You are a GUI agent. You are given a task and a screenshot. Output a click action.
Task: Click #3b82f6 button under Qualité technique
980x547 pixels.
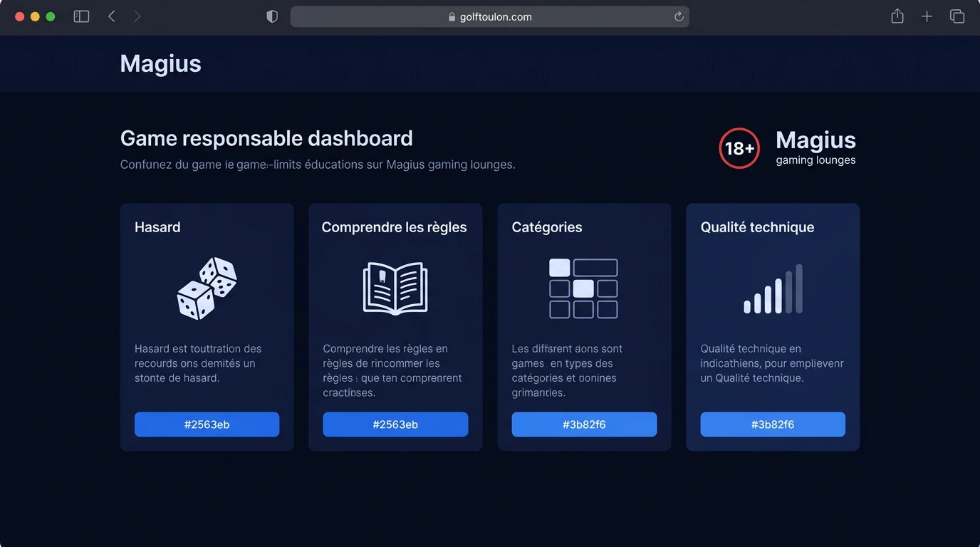(773, 424)
